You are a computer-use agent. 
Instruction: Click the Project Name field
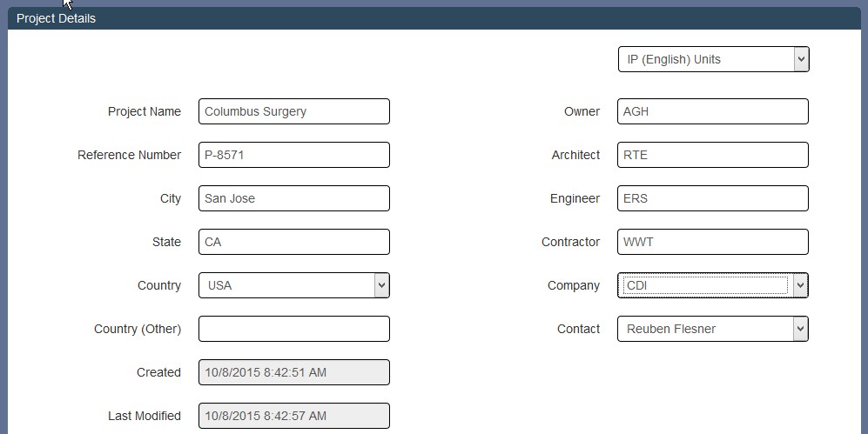click(x=294, y=111)
